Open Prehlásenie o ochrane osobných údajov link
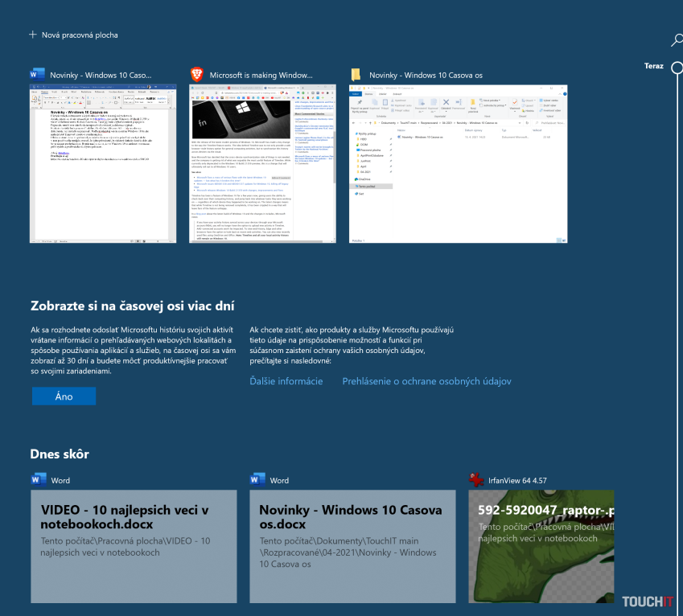683x616 pixels. (x=426, y=381)
